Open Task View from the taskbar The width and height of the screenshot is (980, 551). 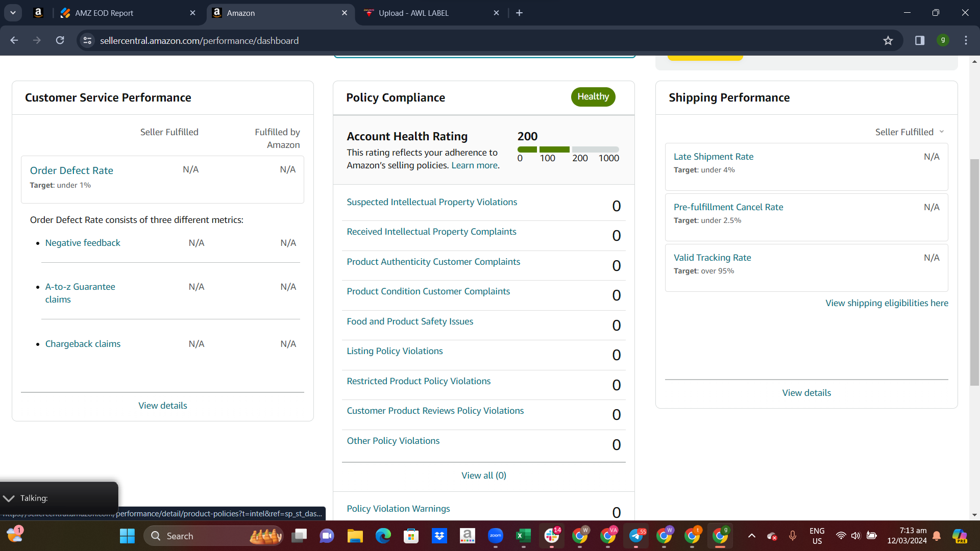pos(299,536)
